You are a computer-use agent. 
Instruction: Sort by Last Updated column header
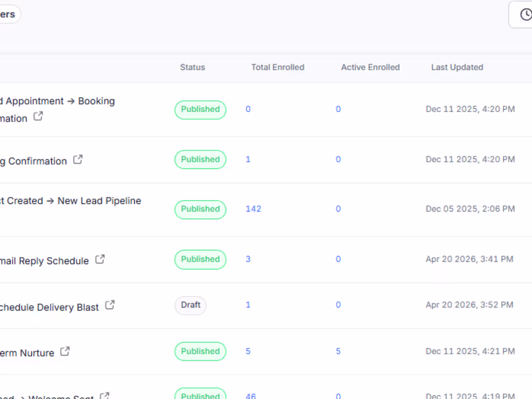(457, 67)
